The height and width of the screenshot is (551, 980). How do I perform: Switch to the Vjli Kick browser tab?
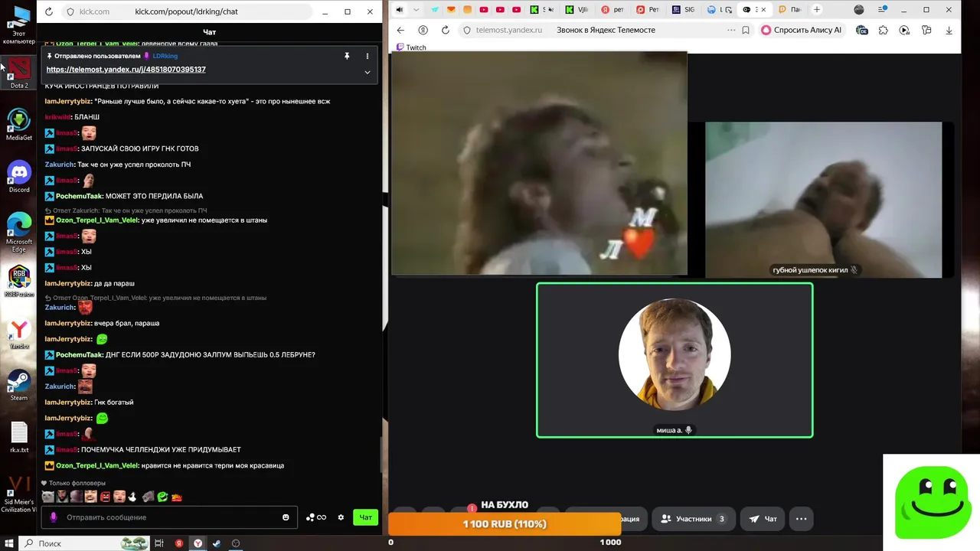coord(577,10)
